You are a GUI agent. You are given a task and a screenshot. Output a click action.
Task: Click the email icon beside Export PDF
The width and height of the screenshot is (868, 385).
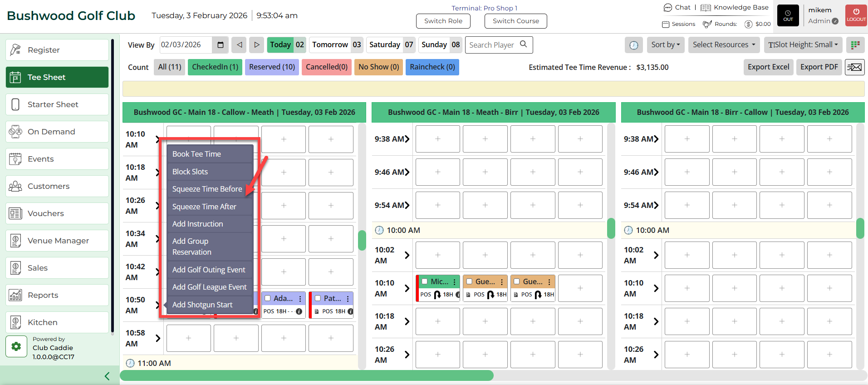(x=854, y=67)
